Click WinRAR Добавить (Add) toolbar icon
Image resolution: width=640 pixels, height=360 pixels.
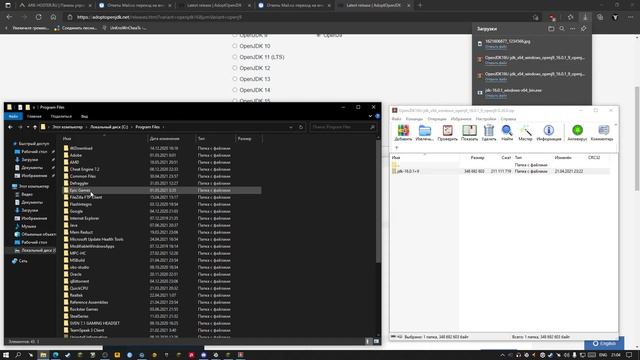point(403,133)
